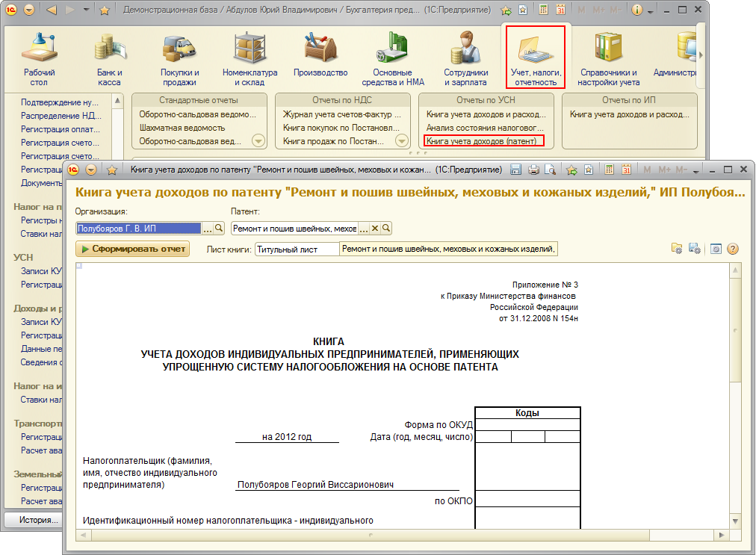The image size is (756, 555).
Task: Open Патент selection ellipsis button
Action: [x=364, y=229]
